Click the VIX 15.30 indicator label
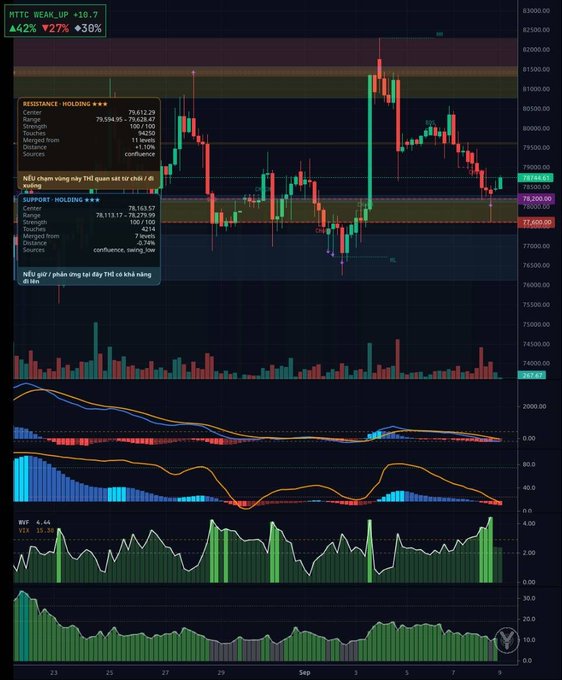The width and height of the screenshot is (562, 680). click(x=36, y=530)
